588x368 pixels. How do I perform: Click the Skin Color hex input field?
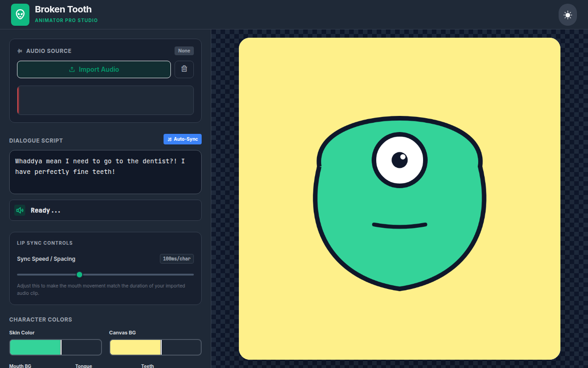point(81,347)
